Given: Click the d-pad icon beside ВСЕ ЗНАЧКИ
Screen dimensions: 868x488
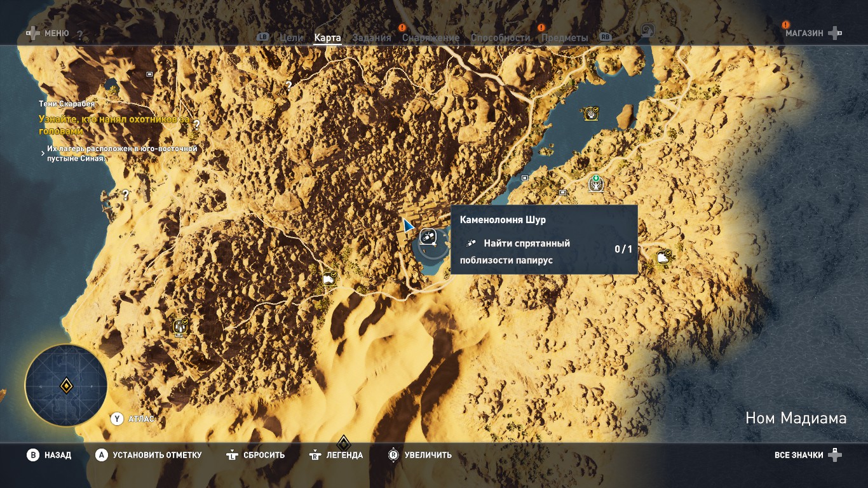Looking at the screenshot, I should click(x=835, y=455).
